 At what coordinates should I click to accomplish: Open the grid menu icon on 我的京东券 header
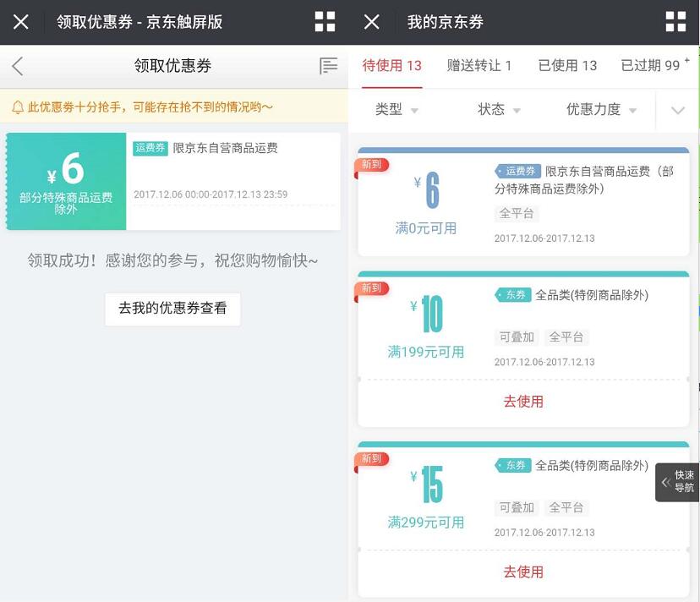(675, 22)
